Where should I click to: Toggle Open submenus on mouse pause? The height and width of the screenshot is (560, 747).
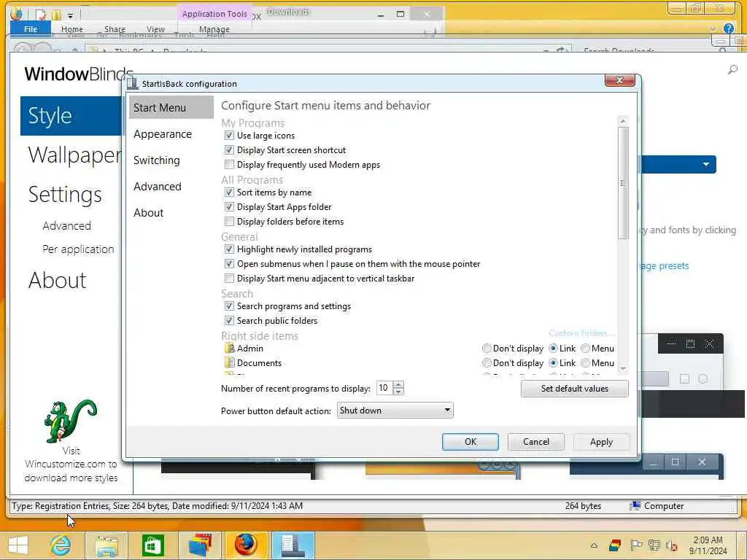pyautogui.click(x=229, y=264)
